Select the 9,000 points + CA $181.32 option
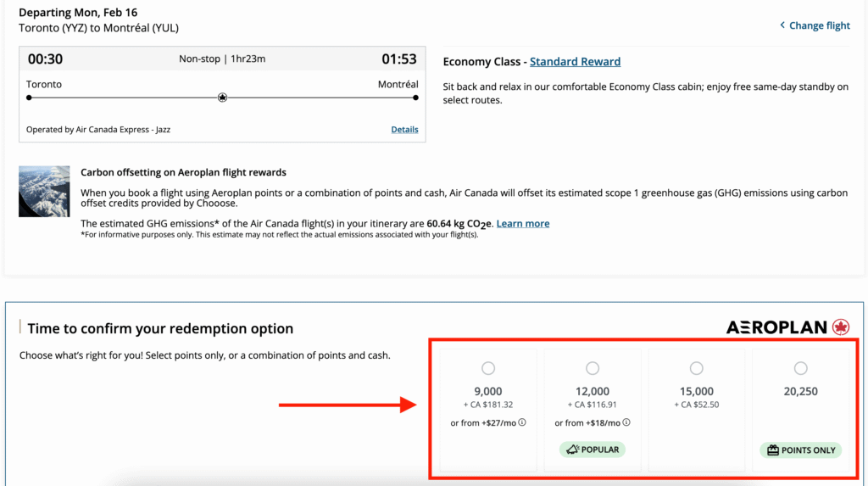868x486 pixels. click(x=488, y=368)
